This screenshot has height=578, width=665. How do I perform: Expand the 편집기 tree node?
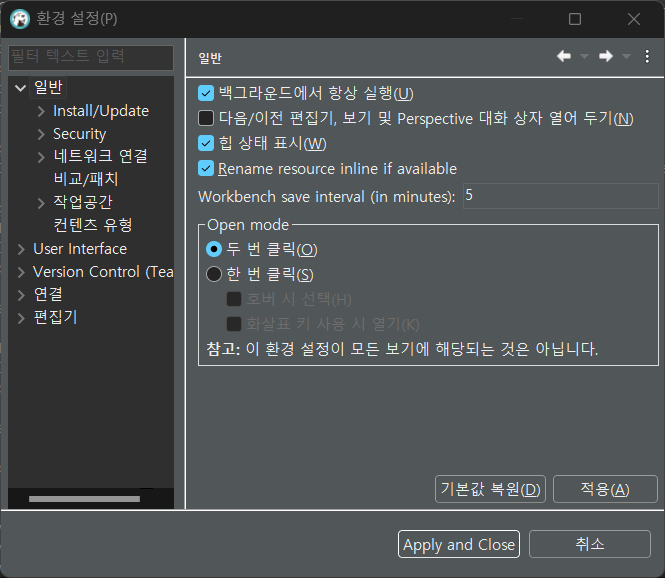21,318
